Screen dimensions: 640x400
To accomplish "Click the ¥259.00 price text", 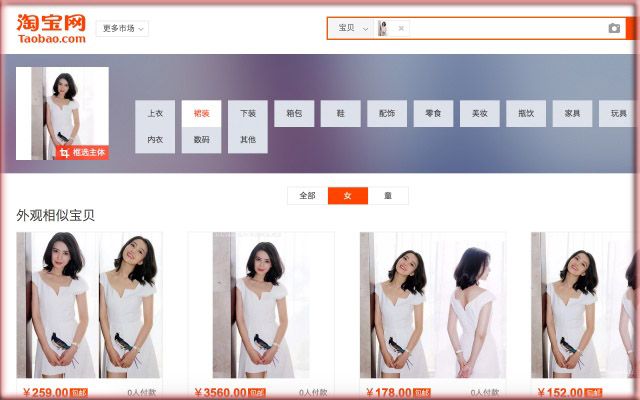I will [x=45, y=393].
